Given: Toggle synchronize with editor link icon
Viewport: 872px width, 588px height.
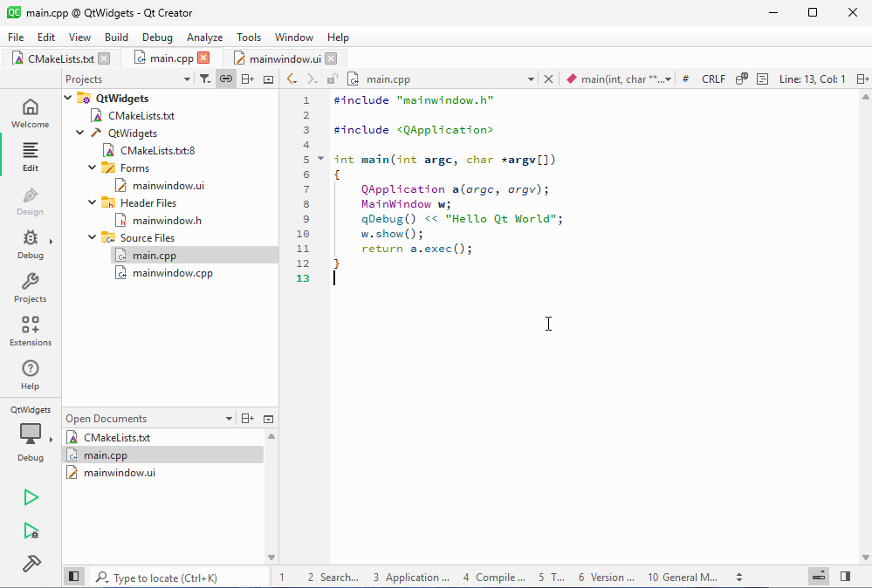Looking at the screenshot, I should [226, 79].
